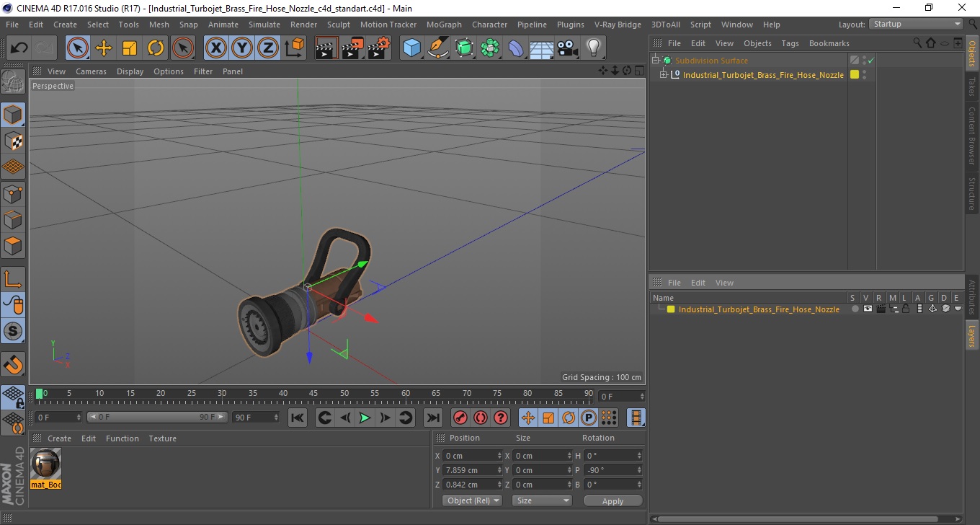Image resolution: width=980 pixels, height=525 pixels.
Task: Collapse the Subdivision Surface hierarchy
Action: tap(655, 61)
